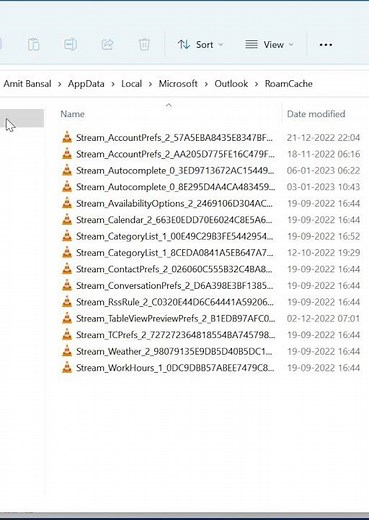Select Stream_CategoryList_1_8CEDA0841A5EB647A7 file
This screenshot has width=369, height=520.
[168, 253]
